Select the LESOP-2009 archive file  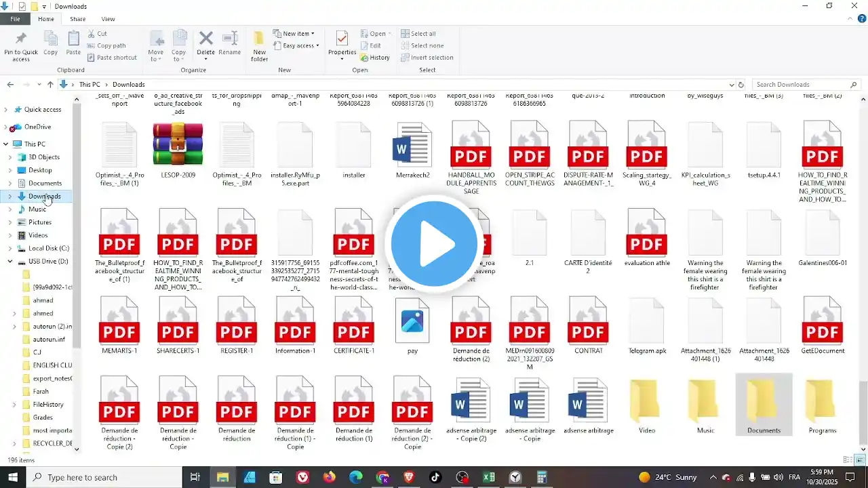178,151
